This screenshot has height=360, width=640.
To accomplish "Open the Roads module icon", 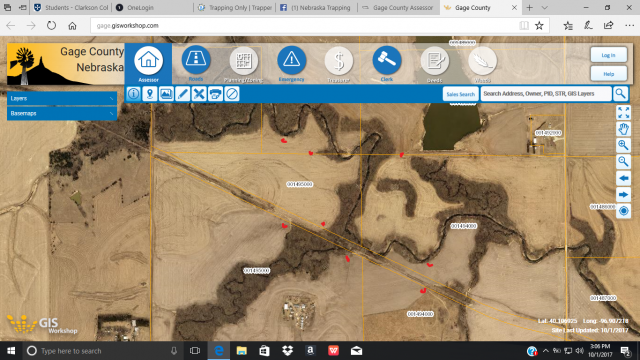I will [x=196, y=60].
